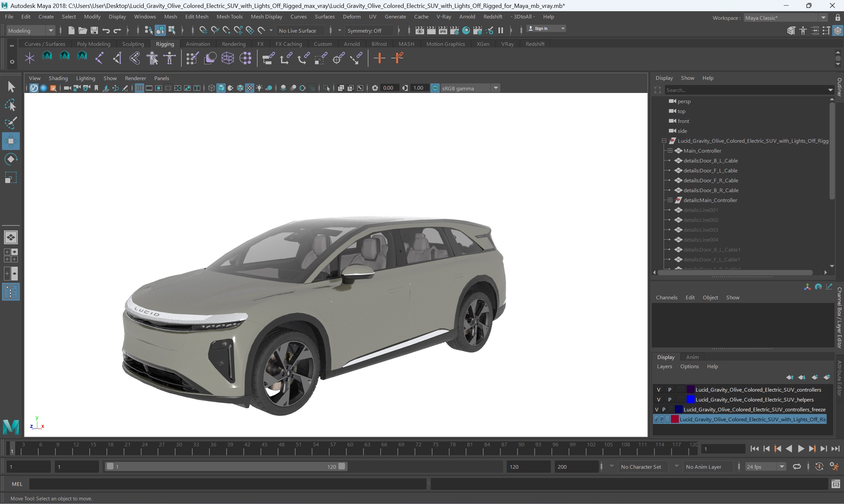Click the four pane layout icon
Viewport: 844px width, 504px height.
pyautogui.click(x=11, y=255)
